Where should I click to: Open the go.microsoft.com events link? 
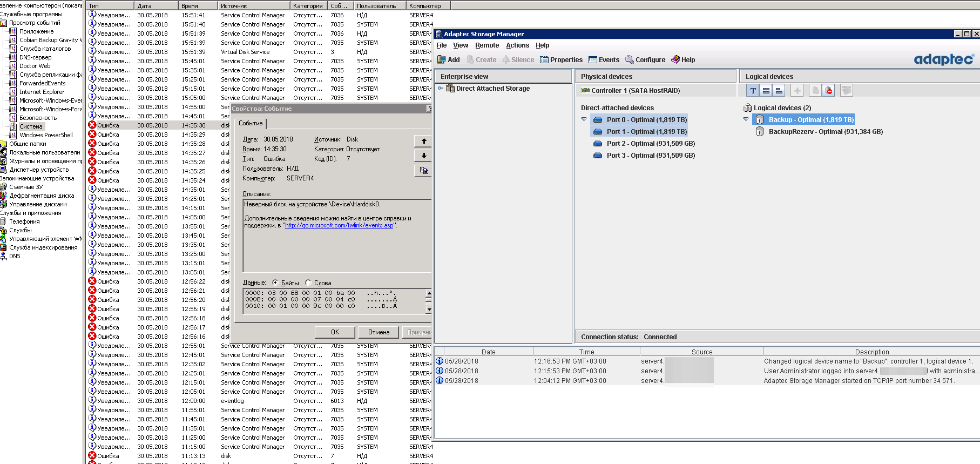click(x=339, y=226)
